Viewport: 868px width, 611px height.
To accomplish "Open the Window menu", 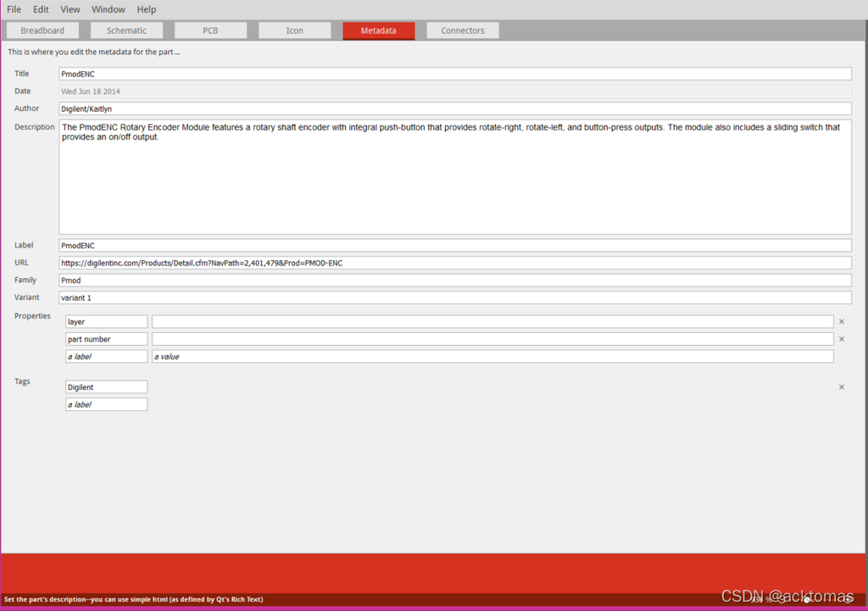I will click(x=108, y=9).
